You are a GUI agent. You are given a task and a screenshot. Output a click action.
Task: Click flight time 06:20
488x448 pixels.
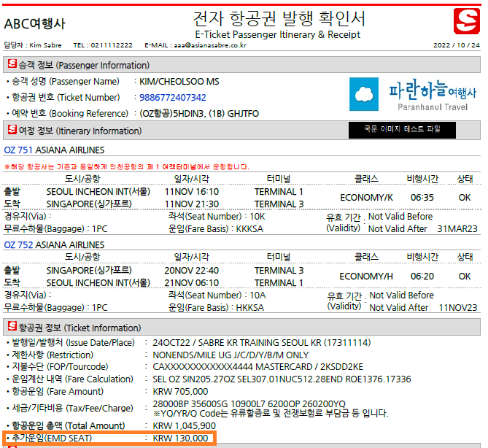(x=422, y=277)
